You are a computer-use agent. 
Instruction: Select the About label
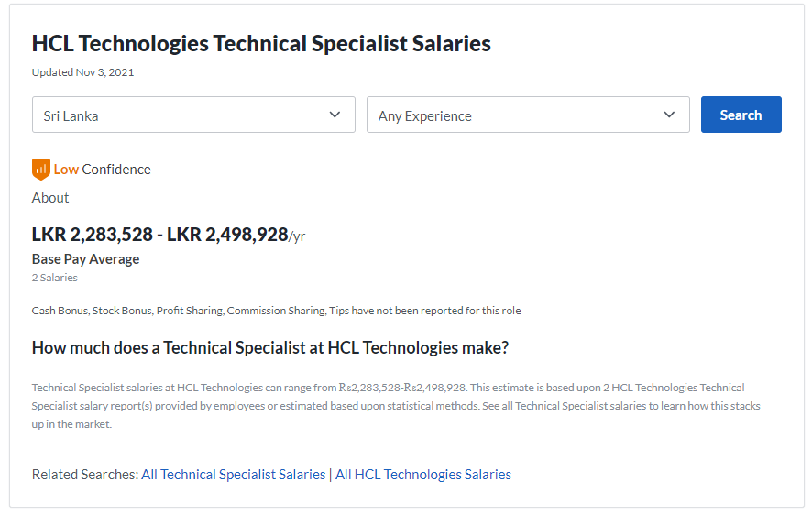click(50, 198)
